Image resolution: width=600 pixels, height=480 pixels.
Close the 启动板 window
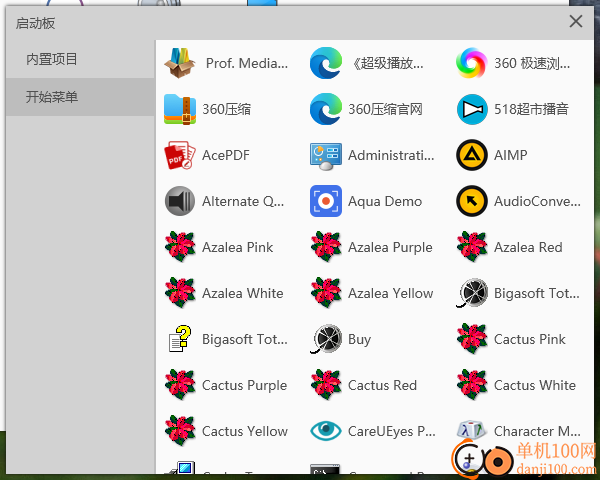point(576,21)
